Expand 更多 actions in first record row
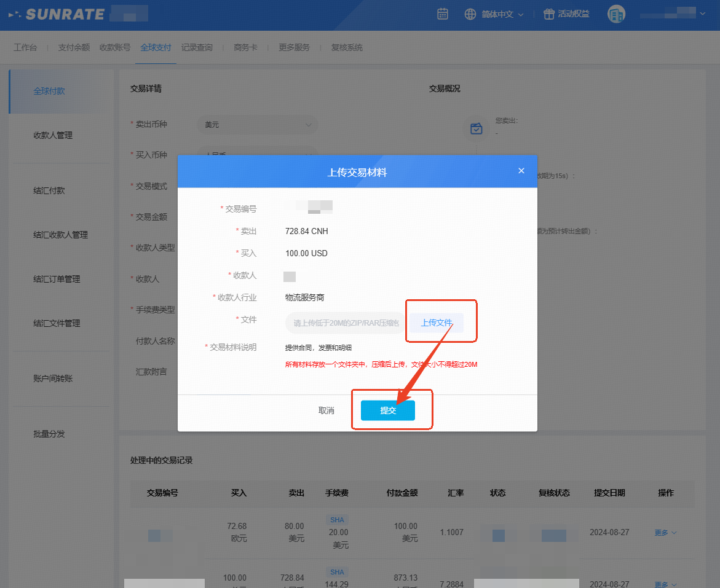 pos(665,533)
